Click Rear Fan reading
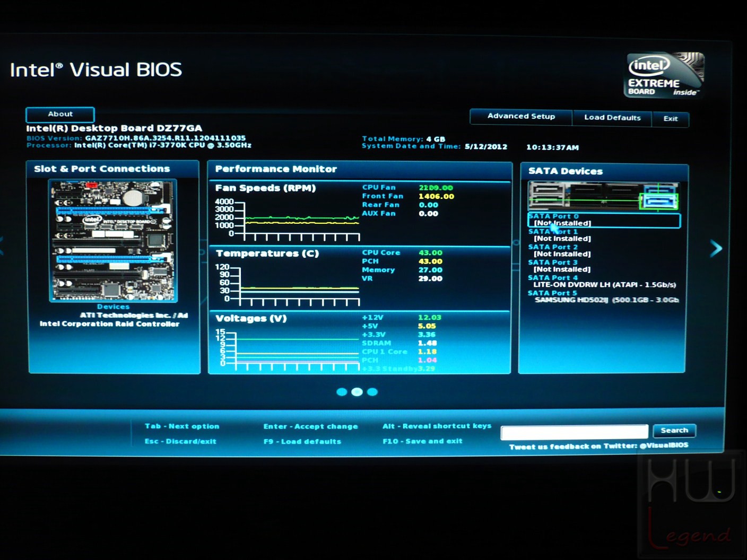The image size is (747, 560). click(x=400, y=205)
